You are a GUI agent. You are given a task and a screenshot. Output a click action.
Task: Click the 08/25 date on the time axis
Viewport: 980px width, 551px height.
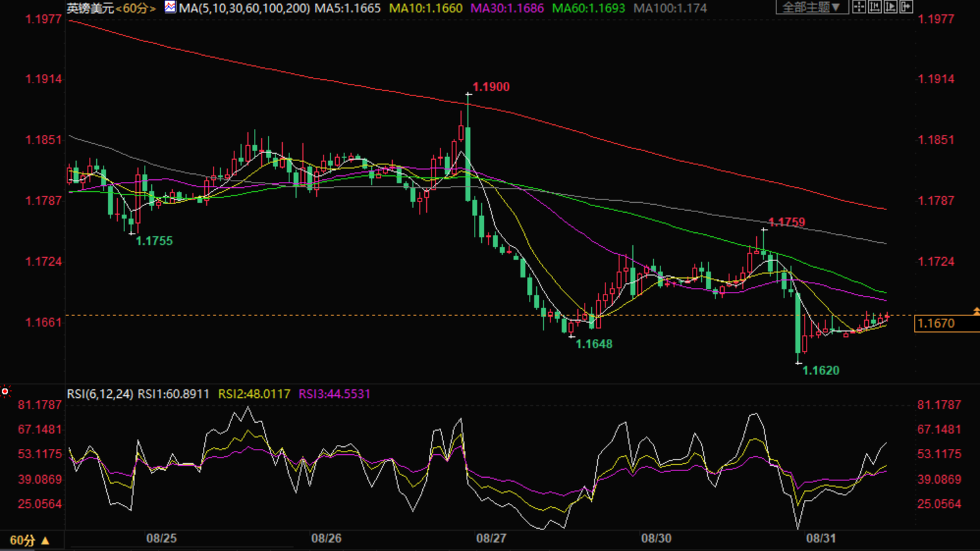[x=161, y=539]
